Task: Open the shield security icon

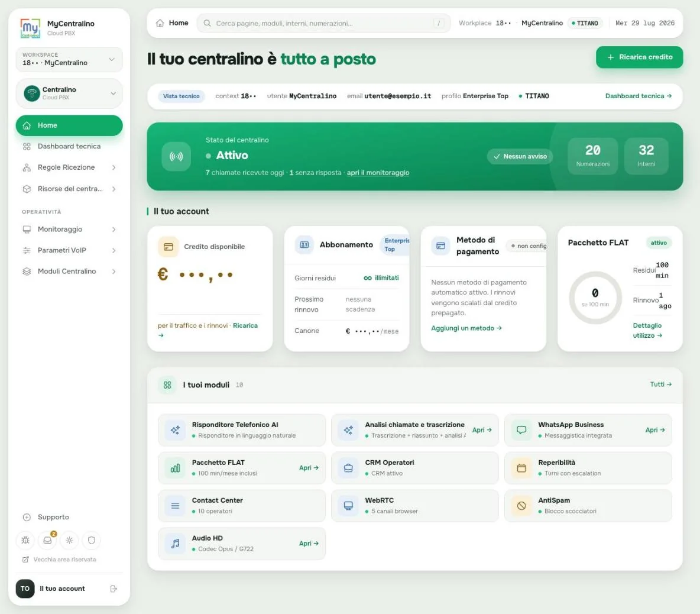Action: 92,540
